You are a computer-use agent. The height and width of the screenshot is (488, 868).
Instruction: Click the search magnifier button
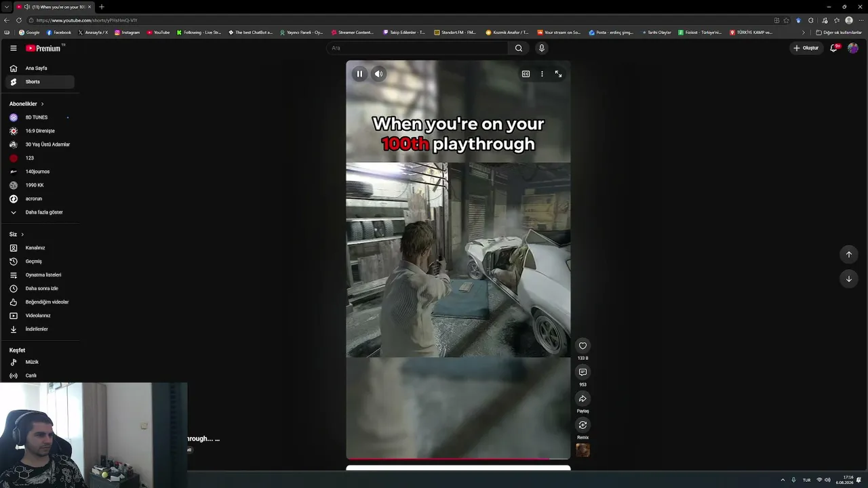519,48
